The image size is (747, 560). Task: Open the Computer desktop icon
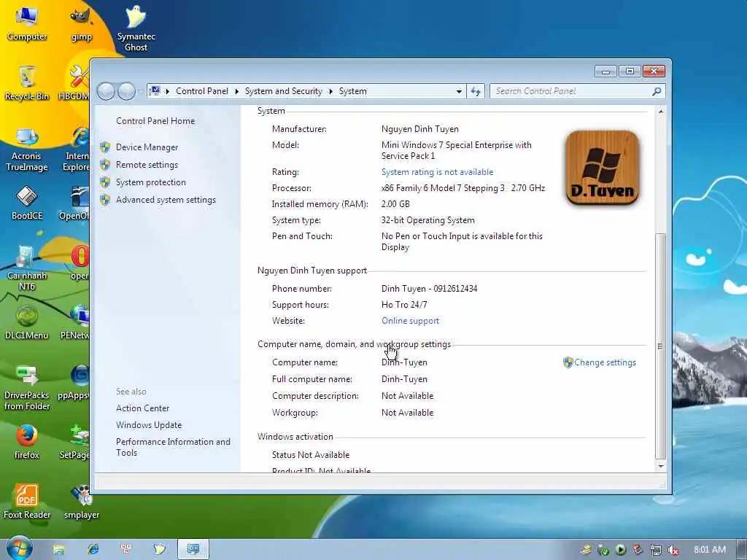tap(27, 23)
